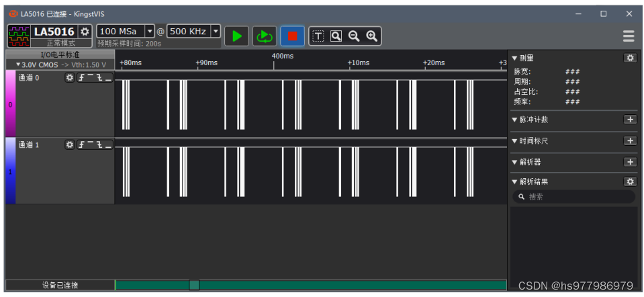Set rising-edge trigger on channel 1
The image size is (644, 297).
[81, 144]
